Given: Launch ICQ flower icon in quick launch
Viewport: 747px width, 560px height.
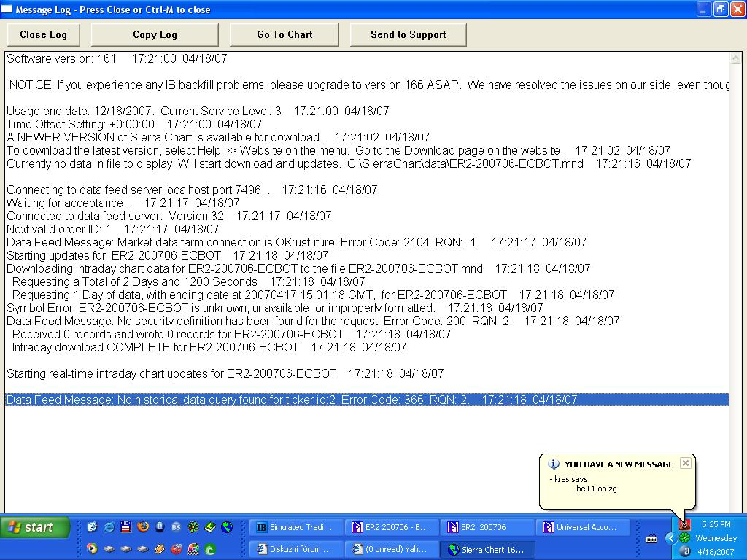Looking at the screenshot, I should [x=193, y=527].
